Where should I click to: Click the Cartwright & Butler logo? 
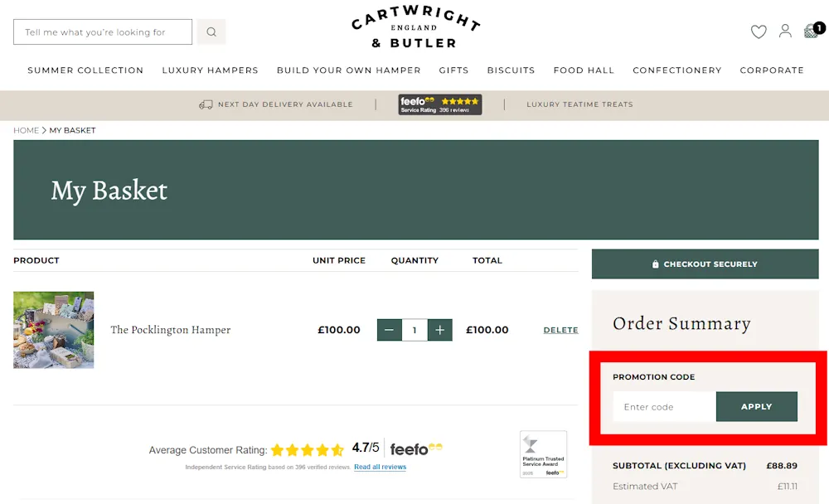pos(415,27)
